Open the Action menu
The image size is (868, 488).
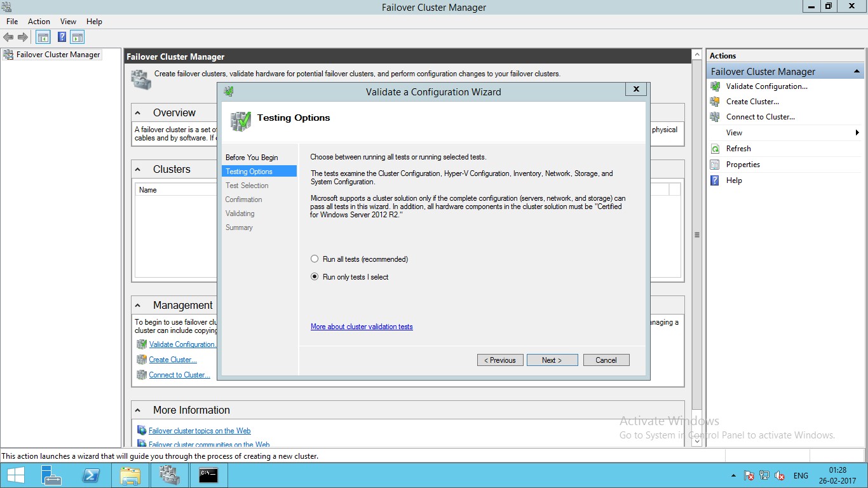tap(39, 22)
